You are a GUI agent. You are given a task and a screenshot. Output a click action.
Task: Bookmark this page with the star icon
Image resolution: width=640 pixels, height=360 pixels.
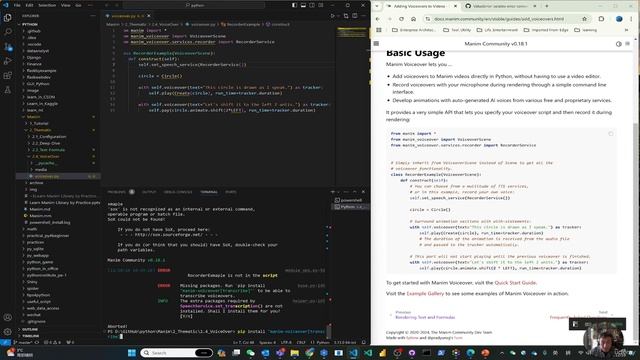click(x=584, y=19)
